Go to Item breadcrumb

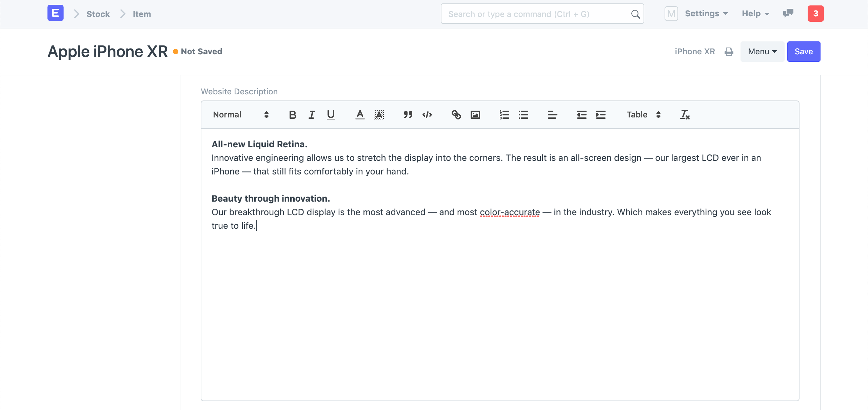coord(142,14)
